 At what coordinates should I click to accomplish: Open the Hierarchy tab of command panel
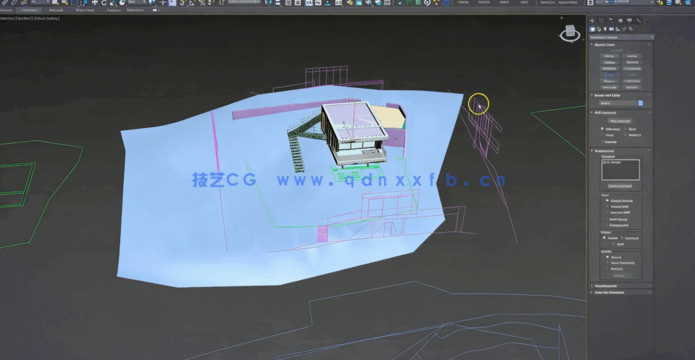(x=611, y=20)
